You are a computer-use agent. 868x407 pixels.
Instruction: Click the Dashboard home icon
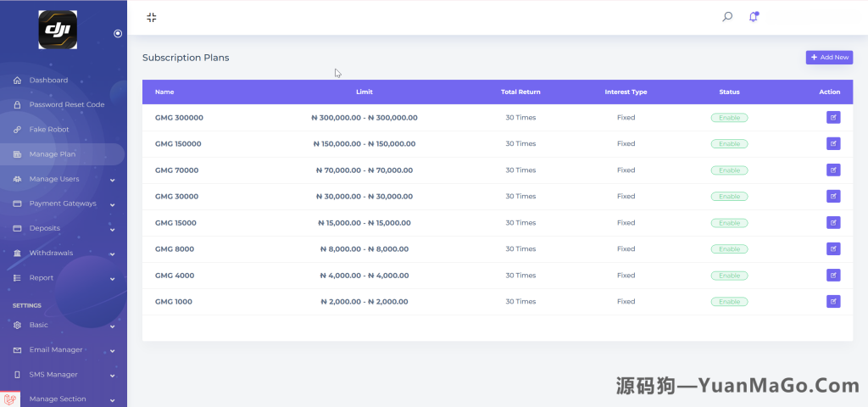[17, 81]
